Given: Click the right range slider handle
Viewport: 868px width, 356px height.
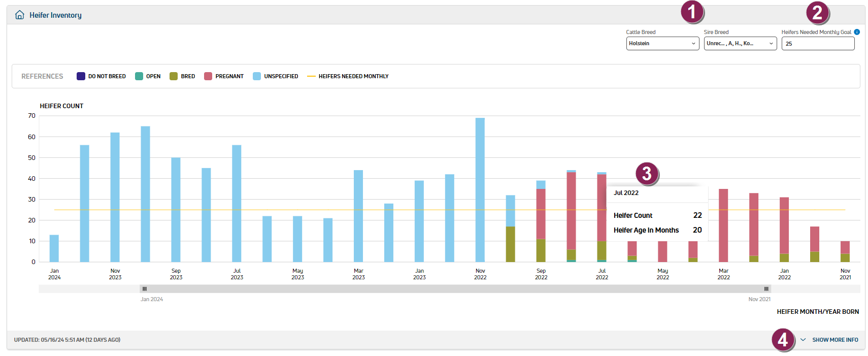Looking at the screenshot, I should [x=766, y=289].
